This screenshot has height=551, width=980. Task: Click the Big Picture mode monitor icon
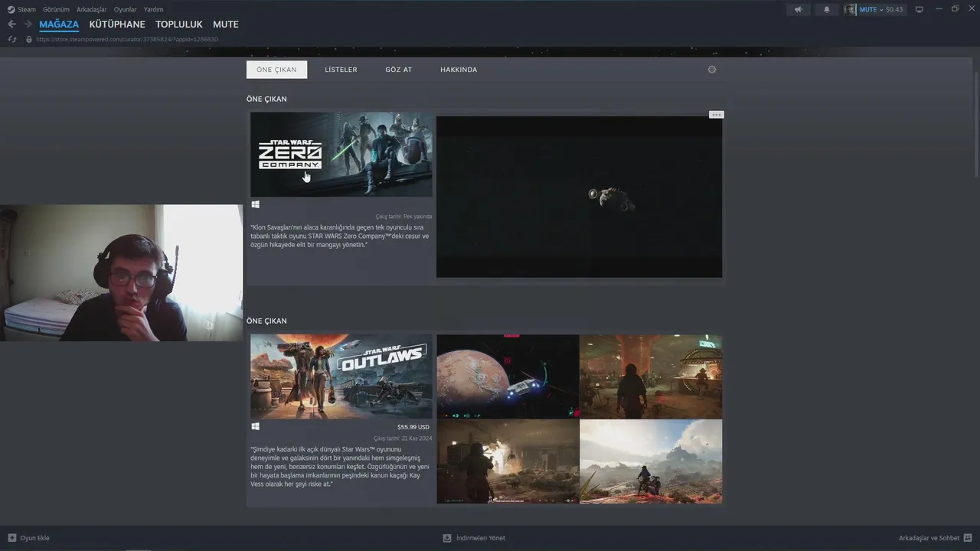point(920,9)
